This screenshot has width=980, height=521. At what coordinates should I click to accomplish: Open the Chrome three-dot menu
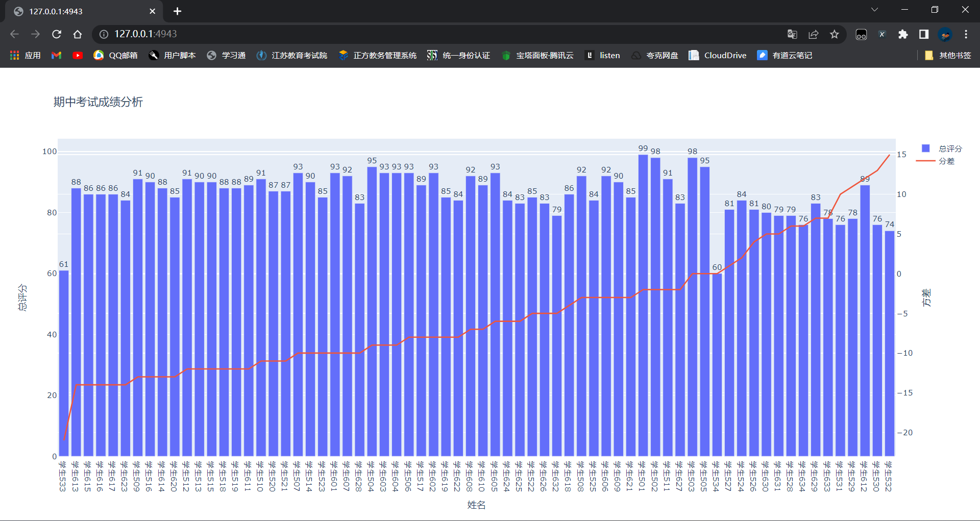pyautogui.click(x=966, y=34)
